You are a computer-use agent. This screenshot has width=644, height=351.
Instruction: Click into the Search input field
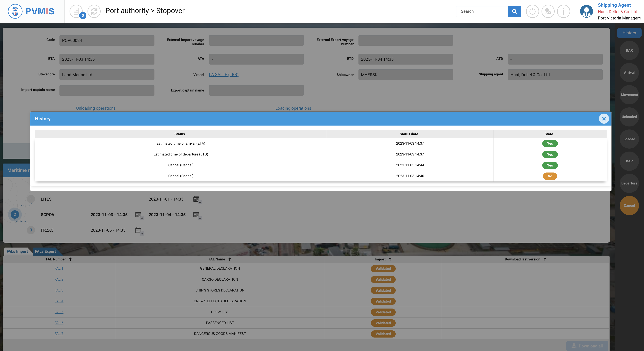(482, 11)
